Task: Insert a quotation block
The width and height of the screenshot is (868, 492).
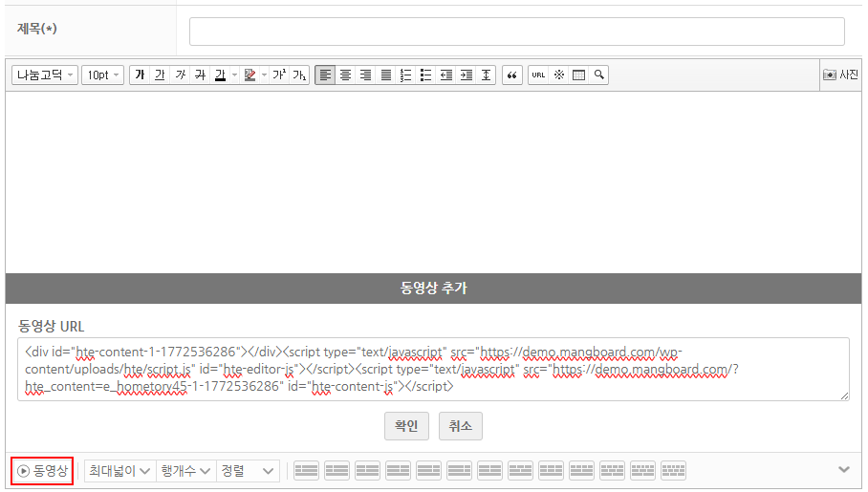Action: click(x=512, y=75)
